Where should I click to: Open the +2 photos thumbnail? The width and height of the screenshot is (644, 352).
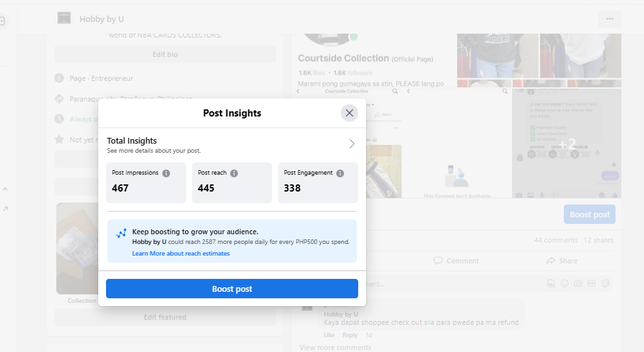coord(566,144)
